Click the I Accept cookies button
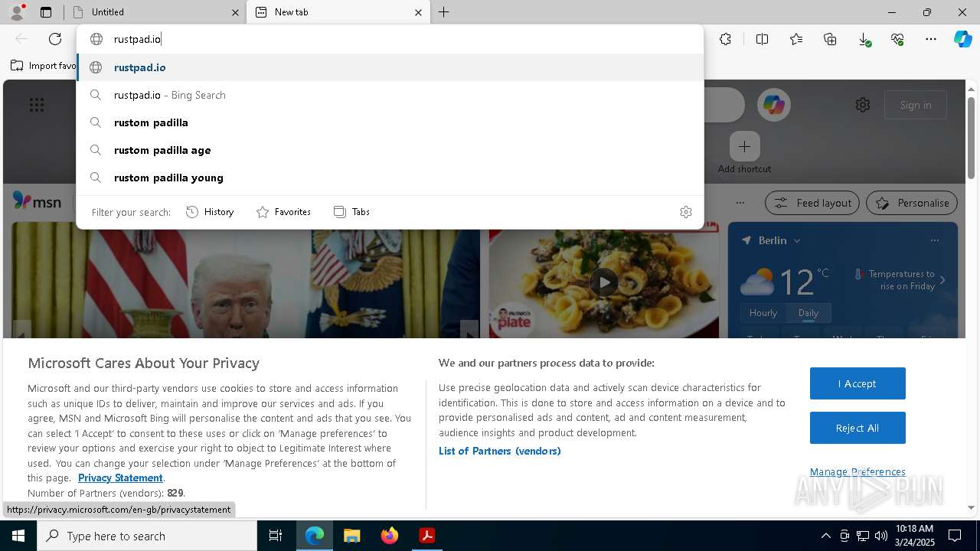Screen dimensions: 980x551 tap(857, 383)
